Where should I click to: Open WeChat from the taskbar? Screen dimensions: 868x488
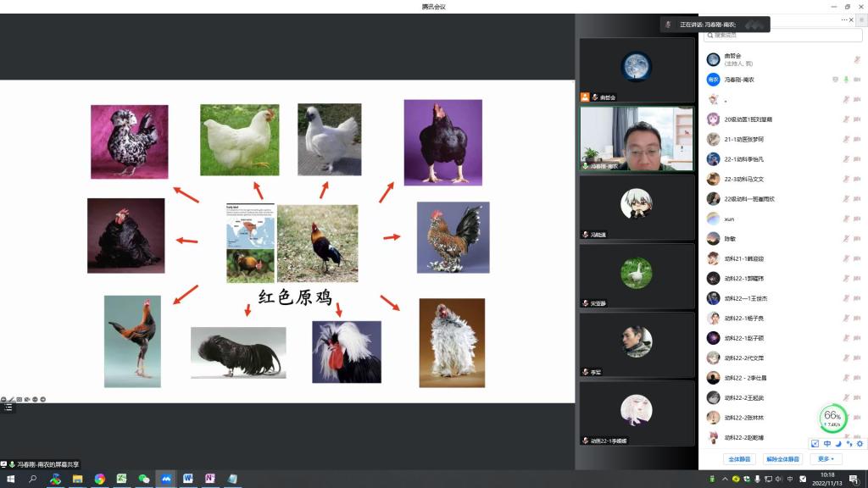click(x=144, y=479)
